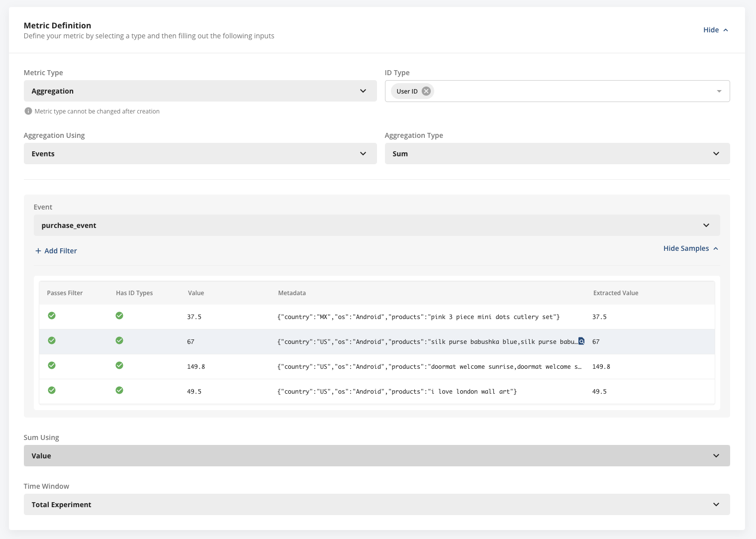Image resolution: width=756 pixels, height=539 pixels.
Task: Click the info icon beside the metric type note
Action: (28, 111)
